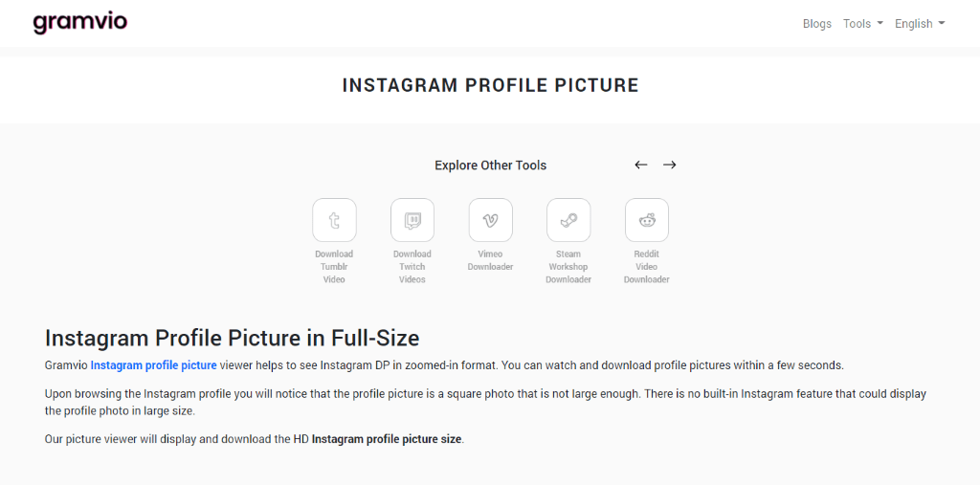Click the Explore Other Tools heading
This screenshot has height=485, width=980.
coord(490,165)
